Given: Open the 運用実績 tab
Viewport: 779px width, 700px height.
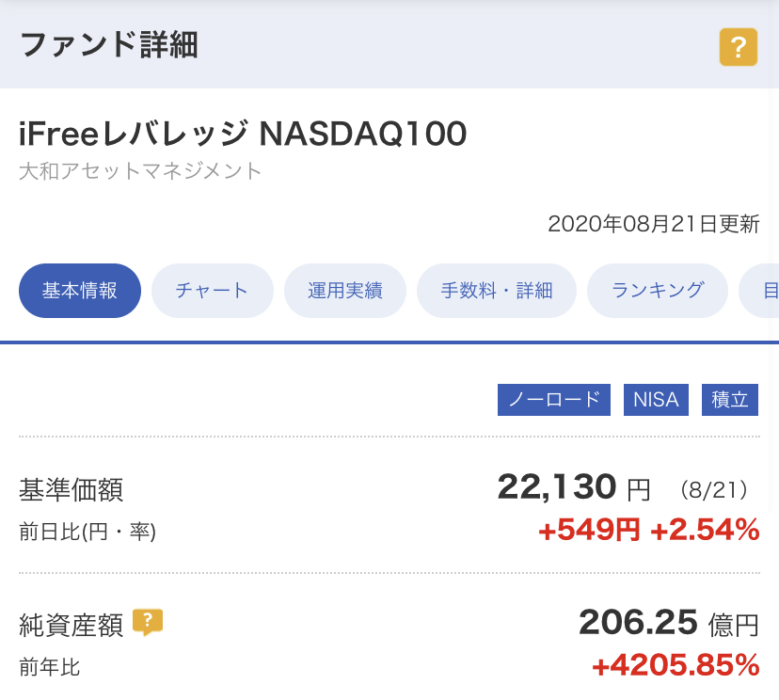Looking at the screenshot, I should pos(345,291).
